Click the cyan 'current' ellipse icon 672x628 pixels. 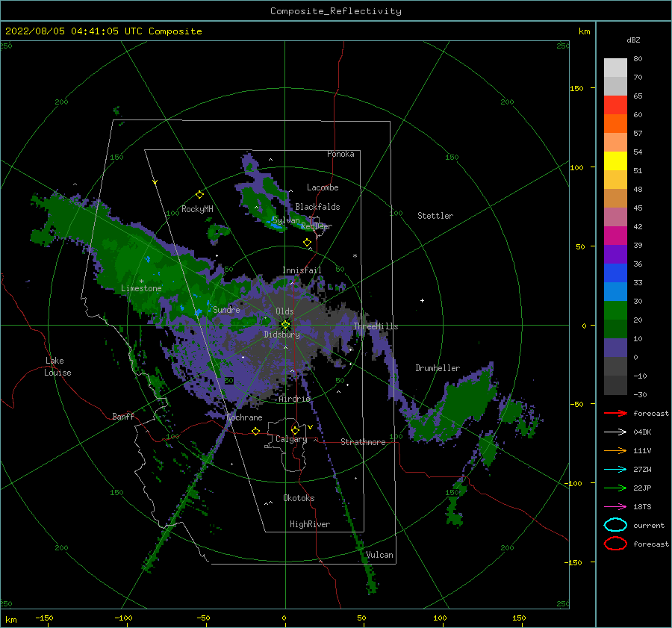click(x=615, y=525)
